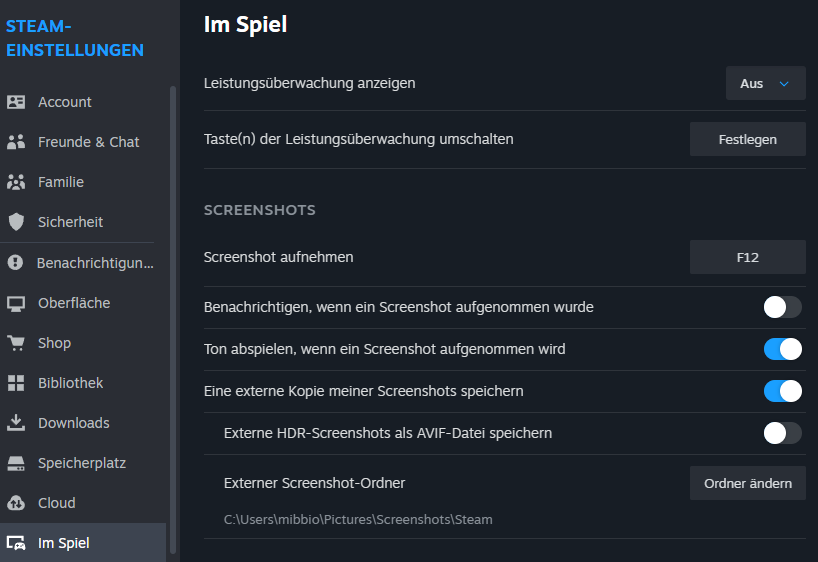This screenshot has height=562, width=818.
Task: Click the F12 screenshot hotkey field
Action: [747, 257]
